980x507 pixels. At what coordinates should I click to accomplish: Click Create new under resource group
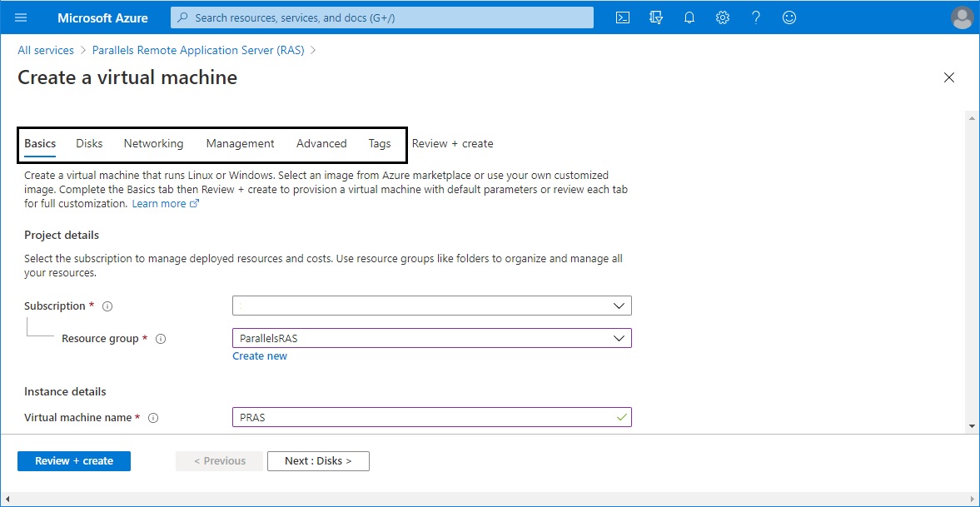tap(260, 355)
